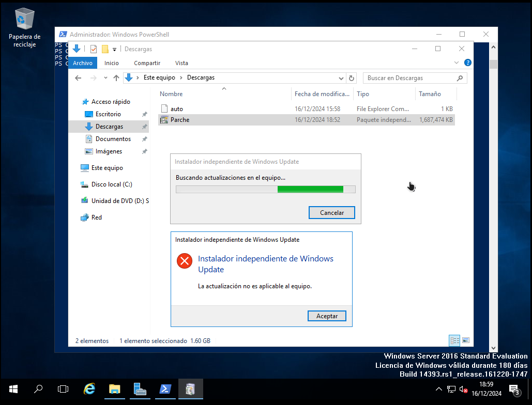Image resolution: width=532 pixels, height=405 pixels.
Task: Click the muted volume tray icon
Action: click(x=463, y=389)
